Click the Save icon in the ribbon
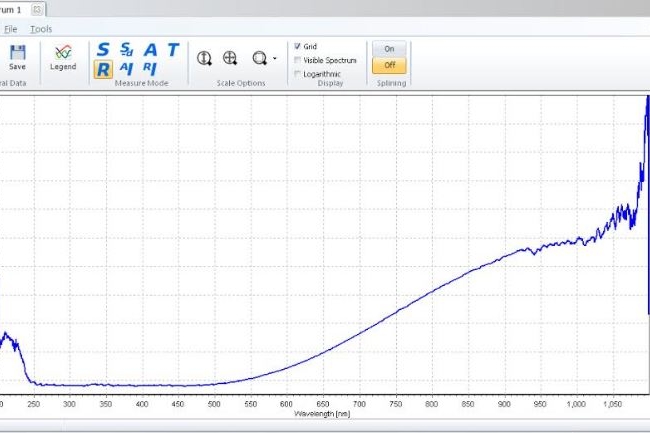Screen dimensions: 650x433 click(17, 56)
